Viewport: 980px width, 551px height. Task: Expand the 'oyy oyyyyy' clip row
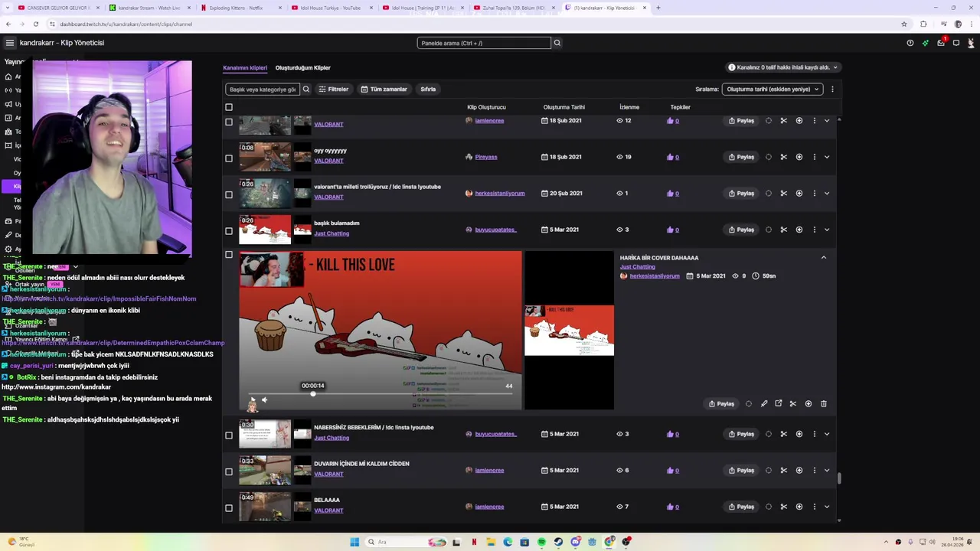(x=827, y=157)
